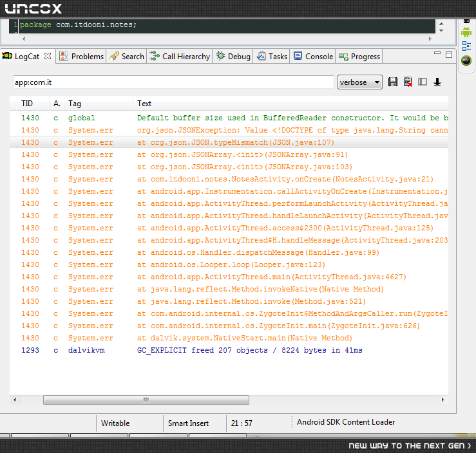Clear the log with red-X icon
Image resolution: width=476 pixels, height=453 pixels.
pos(408,82)
